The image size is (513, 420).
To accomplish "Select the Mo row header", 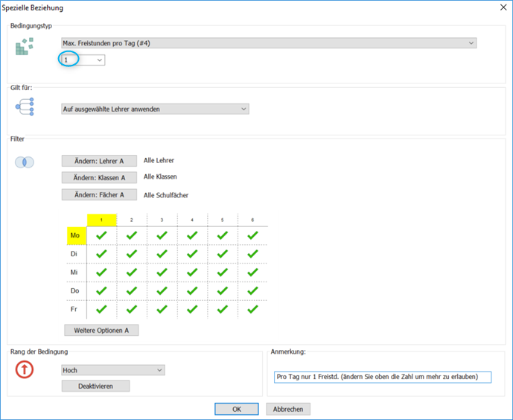I will pos(76,235).
